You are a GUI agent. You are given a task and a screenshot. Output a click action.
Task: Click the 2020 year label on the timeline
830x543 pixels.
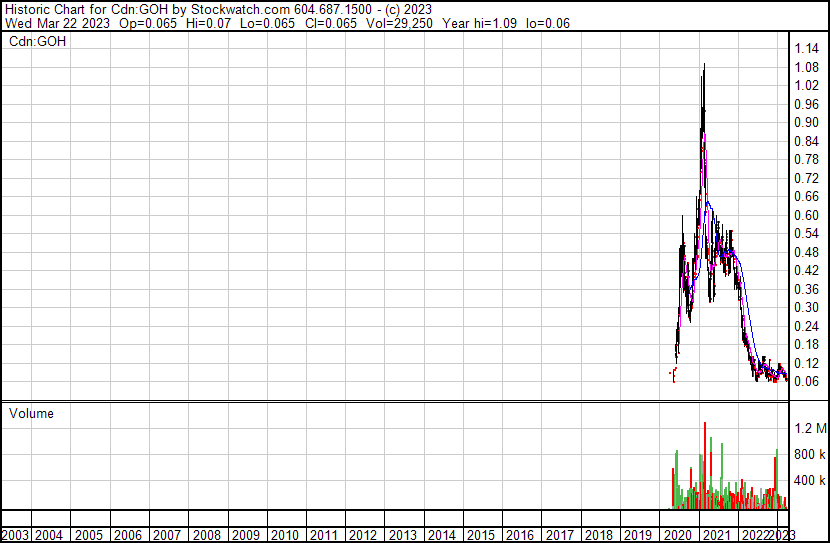click(677, 535)
